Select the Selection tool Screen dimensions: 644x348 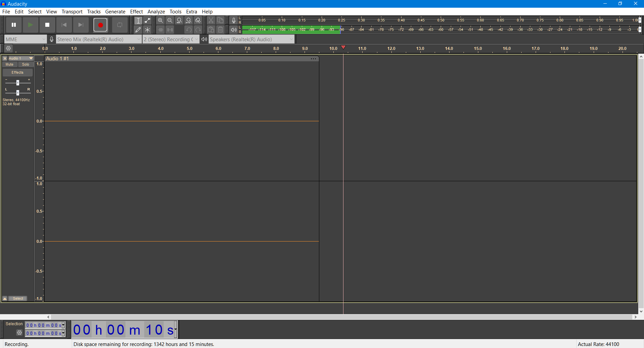(138, 20)
